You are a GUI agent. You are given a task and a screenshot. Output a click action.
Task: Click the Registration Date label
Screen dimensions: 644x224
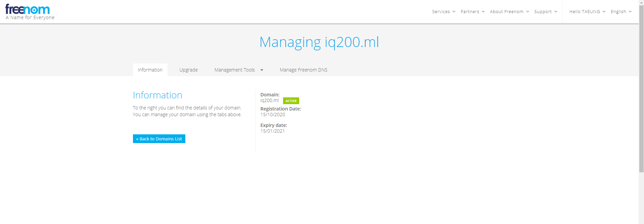(281, 109)
